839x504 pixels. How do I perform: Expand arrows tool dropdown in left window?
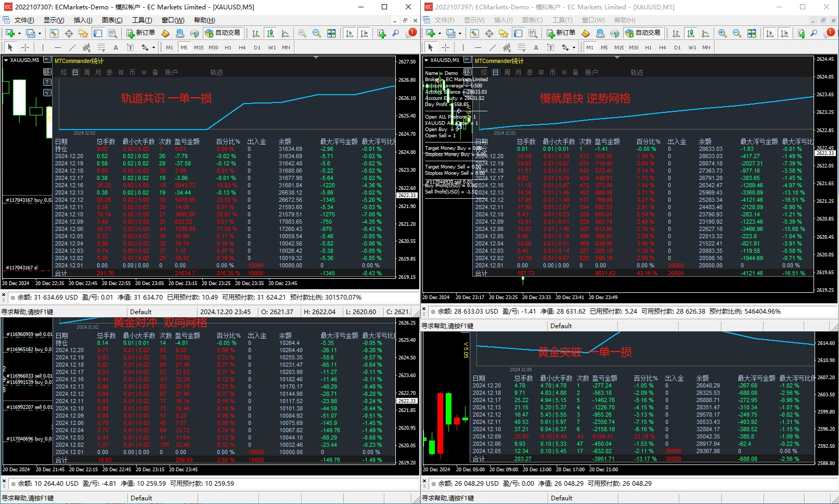(x=153, y=47)
